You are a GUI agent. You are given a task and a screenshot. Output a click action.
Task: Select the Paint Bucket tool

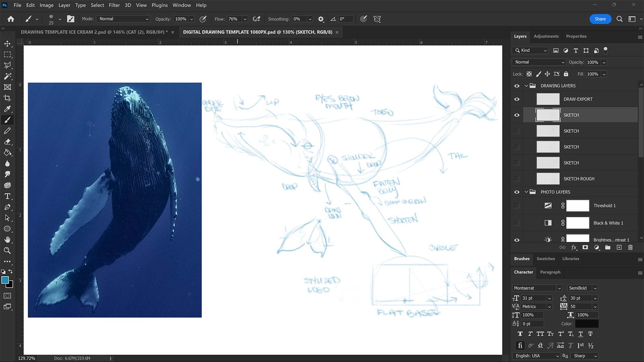[7, 153]
